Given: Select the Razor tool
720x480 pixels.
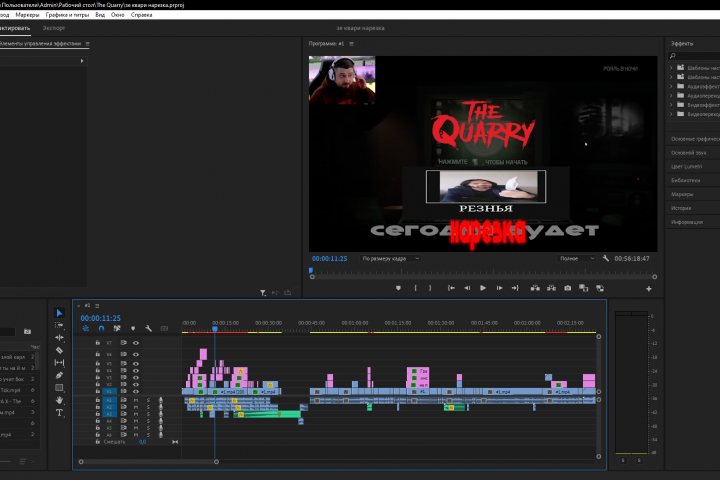Looking at the screenshot, I should tap(59, 350).
